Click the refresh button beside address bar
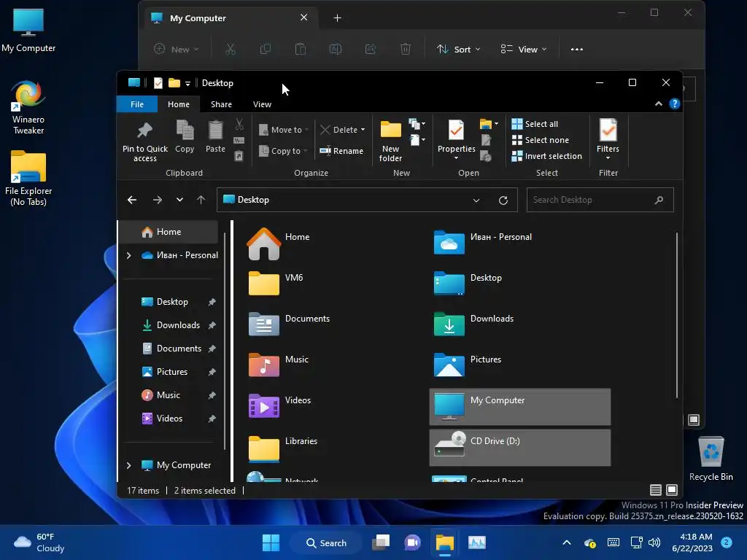The image size is (747, 560). (x=503, y=200)
